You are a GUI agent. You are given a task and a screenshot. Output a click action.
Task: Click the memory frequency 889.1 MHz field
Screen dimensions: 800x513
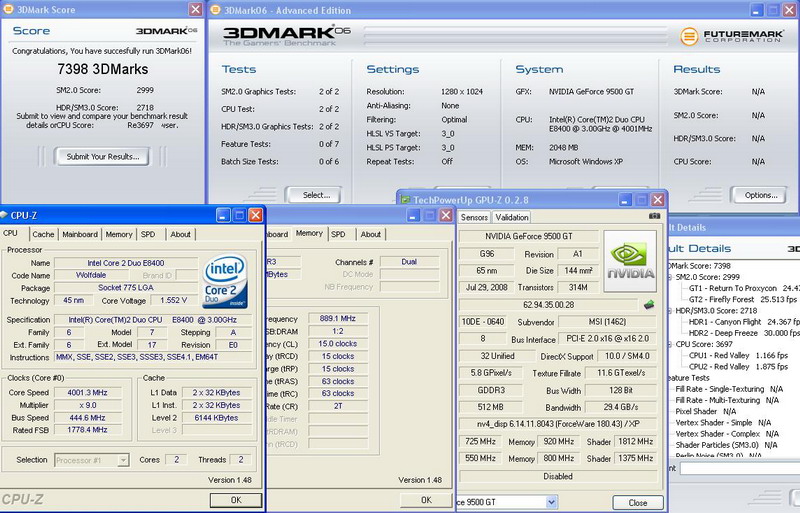(338, 318)
